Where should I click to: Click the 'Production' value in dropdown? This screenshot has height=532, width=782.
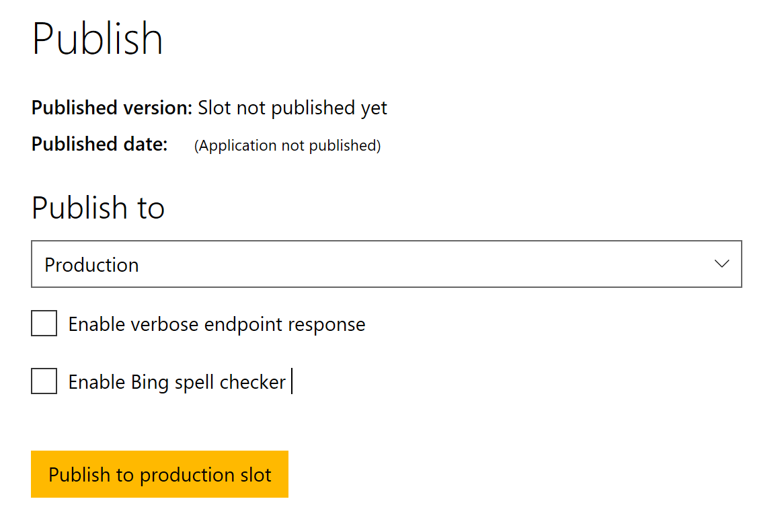pyautogui.click(x=91, y=265)
